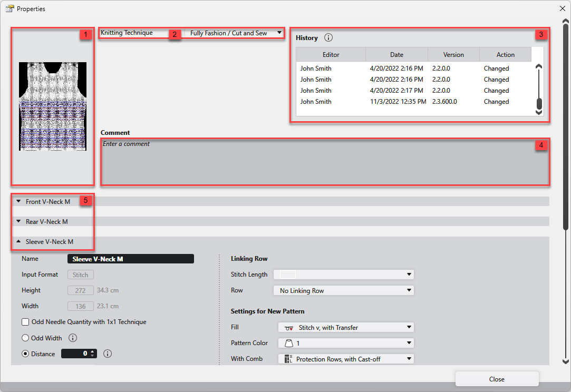Select the Odd Width radio button
This screenshot has width=571, height=392.
click(25, 338)
